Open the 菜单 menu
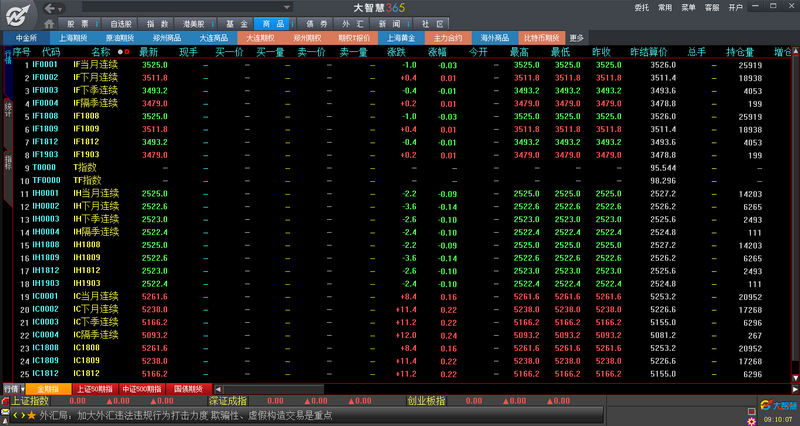 click(x=688, y=8)
